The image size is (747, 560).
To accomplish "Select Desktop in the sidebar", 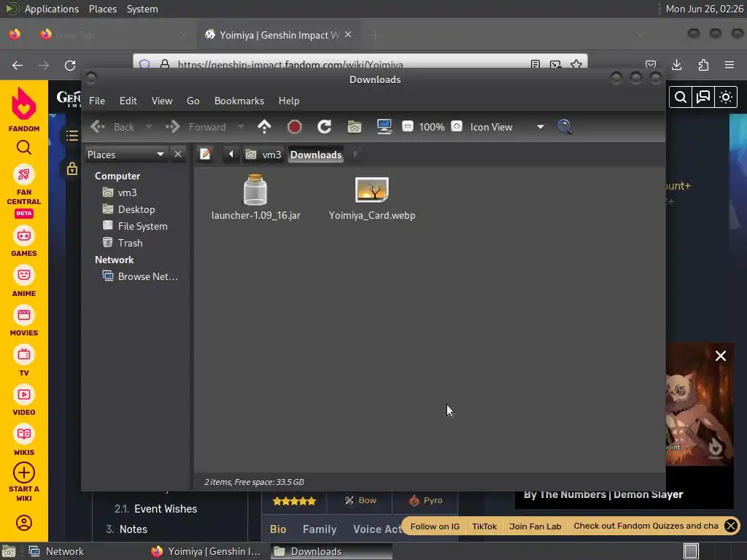I will pyautogui.click(x=137, y=209).
